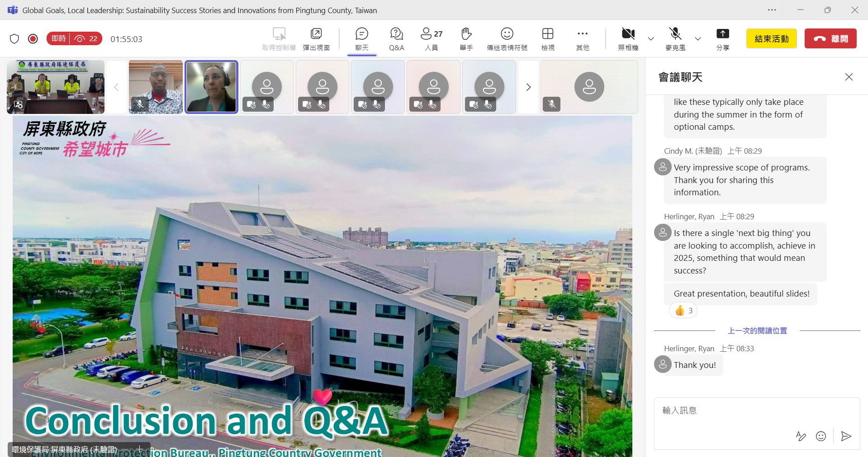868x457 pixels.
Task: Raise hand with the 舉手 icon
Action: [466, 39]
